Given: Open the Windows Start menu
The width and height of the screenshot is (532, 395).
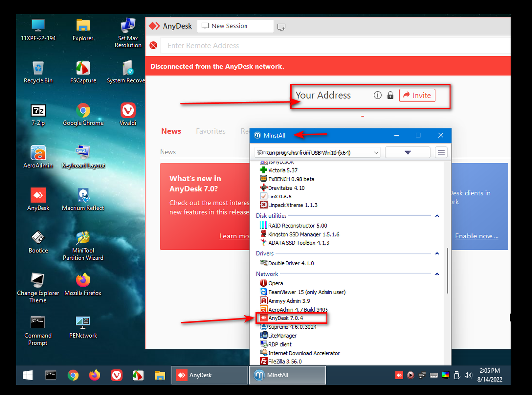Looking at the screenshot, I should 28,375.
